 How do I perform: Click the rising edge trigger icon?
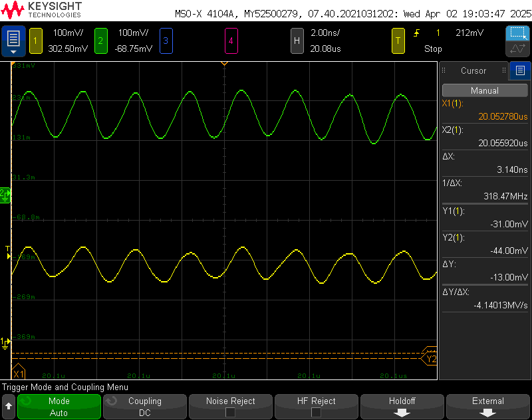point(416,33)
